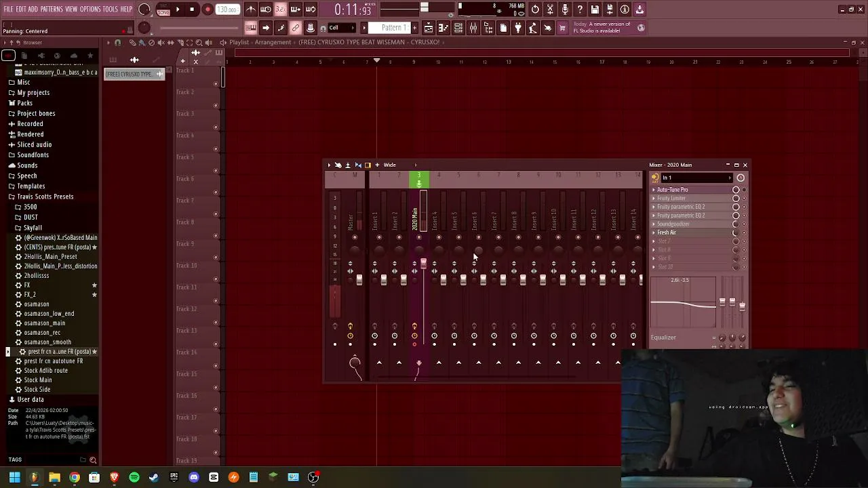Open the Windows Start menu
This screenshot has width=868, height=488.
click(14, 477)
